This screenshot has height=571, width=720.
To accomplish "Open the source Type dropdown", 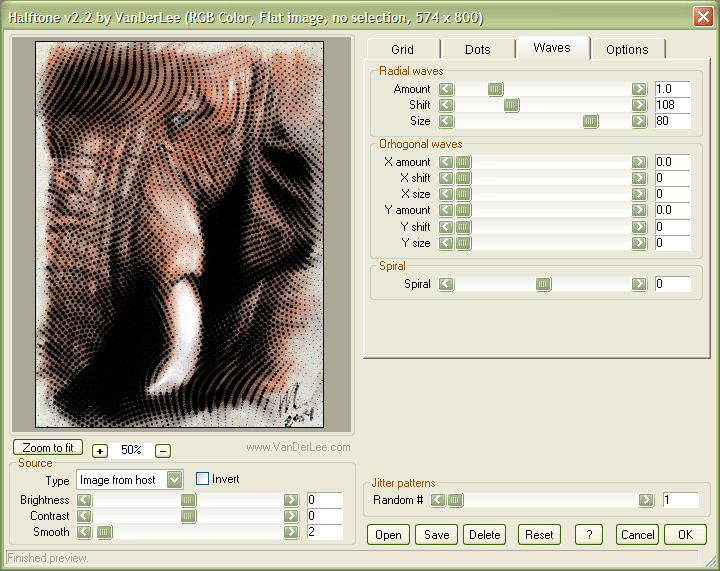I will pyautogui.click(x=175, y=480).
